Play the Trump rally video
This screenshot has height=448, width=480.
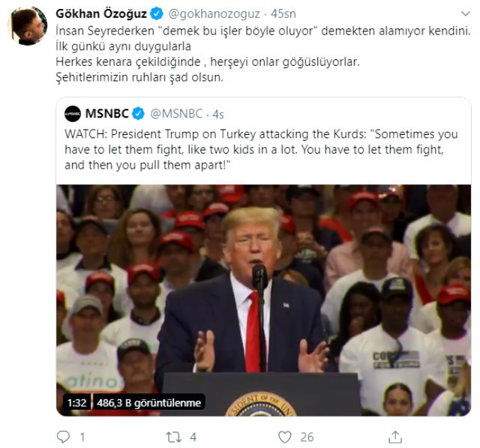pos(263,300)
